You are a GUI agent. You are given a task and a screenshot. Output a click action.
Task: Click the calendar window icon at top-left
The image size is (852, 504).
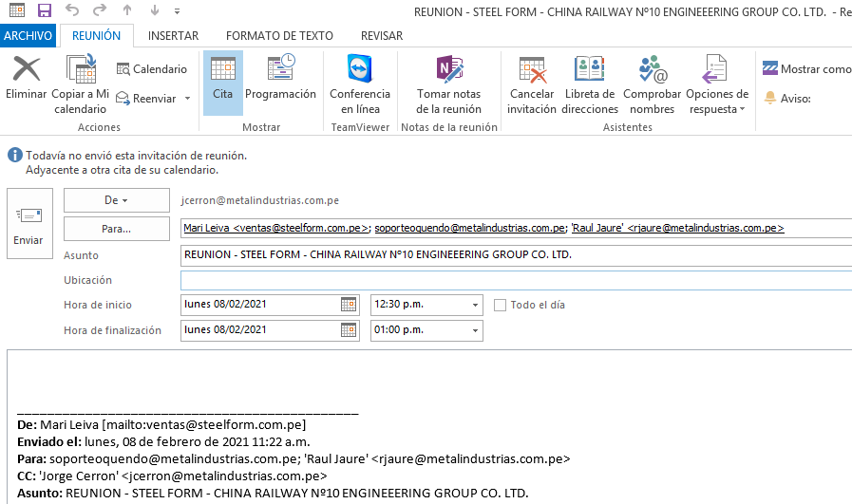pyautogui.click(x=17, y=10)
